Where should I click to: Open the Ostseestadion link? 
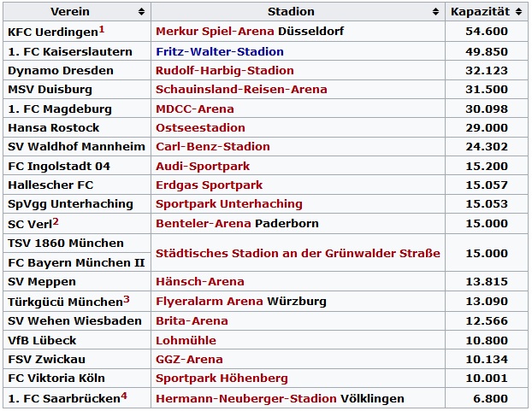click(200, 127)
